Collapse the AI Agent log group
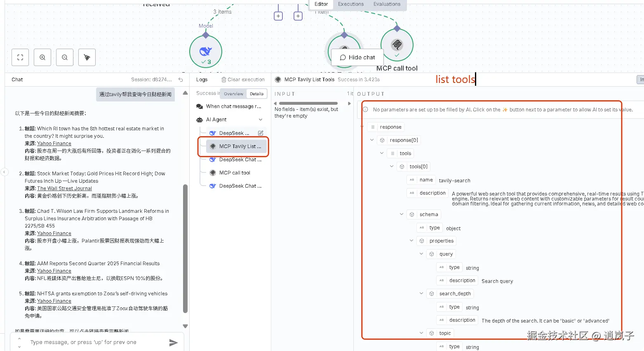 [x=261, y=120]
